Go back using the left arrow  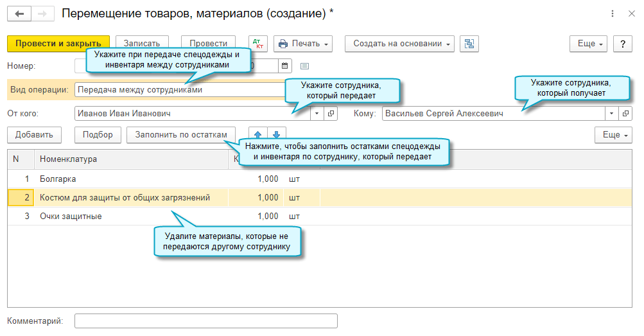19,13
